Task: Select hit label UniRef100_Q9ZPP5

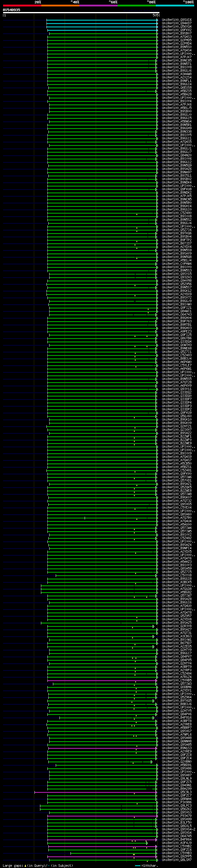Action: click(176, 857)
